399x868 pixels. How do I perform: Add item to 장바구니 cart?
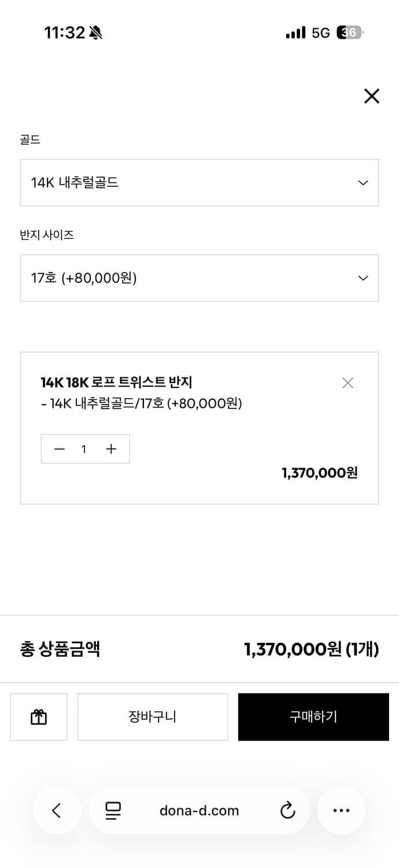[152, 717]
